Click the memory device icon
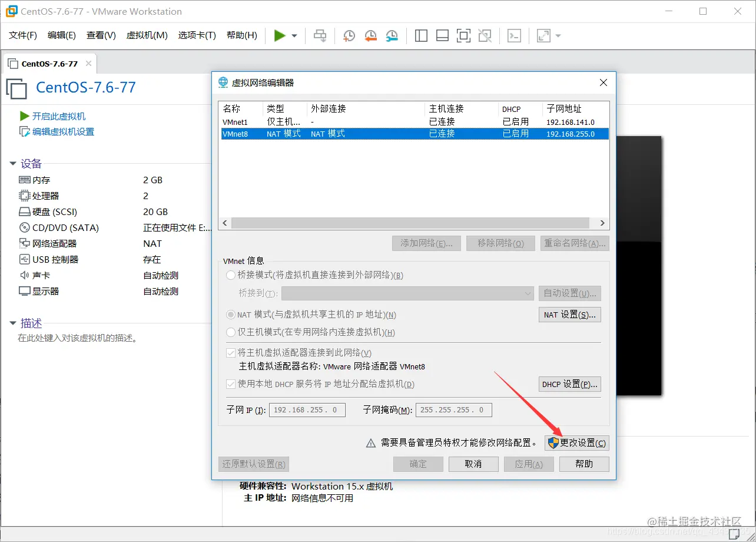 pyautogui.click(x=24, y=180)
